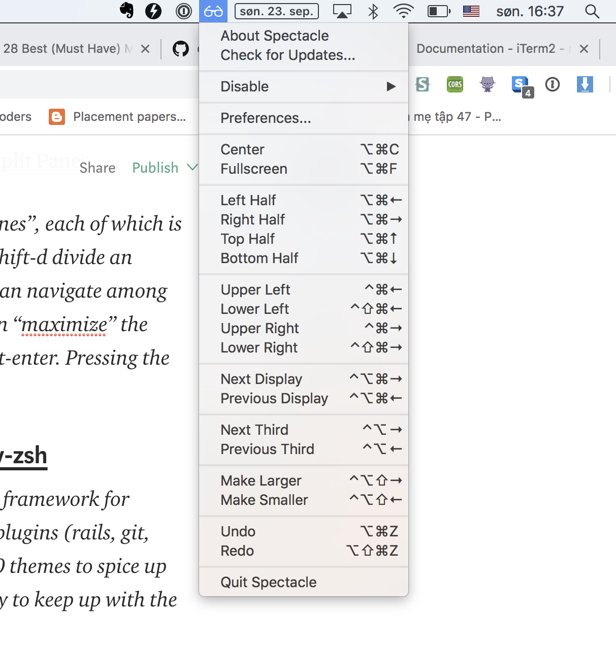Choose Make Larger menu item
The width and height of the screenshot is (616, 672).
point(304,481)
